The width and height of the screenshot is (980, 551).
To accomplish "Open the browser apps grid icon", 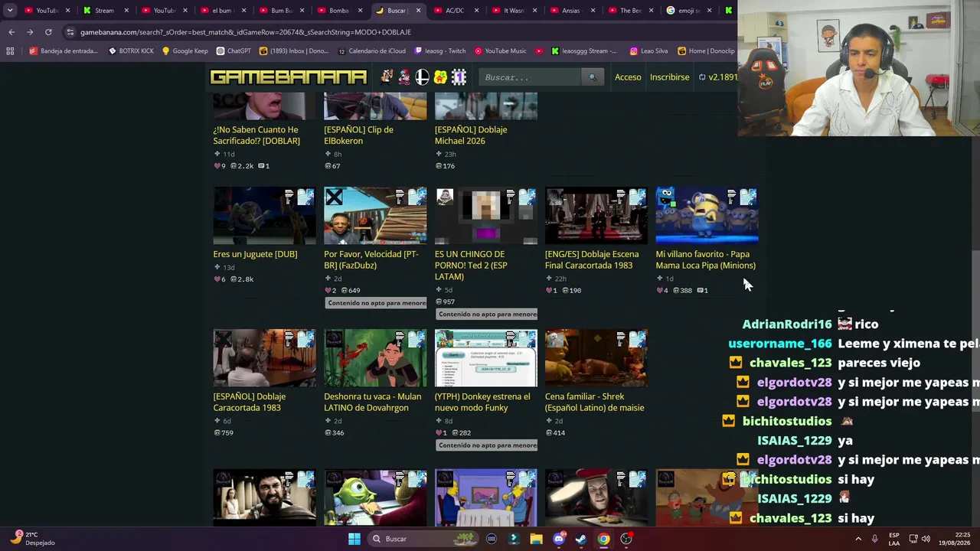I will 10,51.
